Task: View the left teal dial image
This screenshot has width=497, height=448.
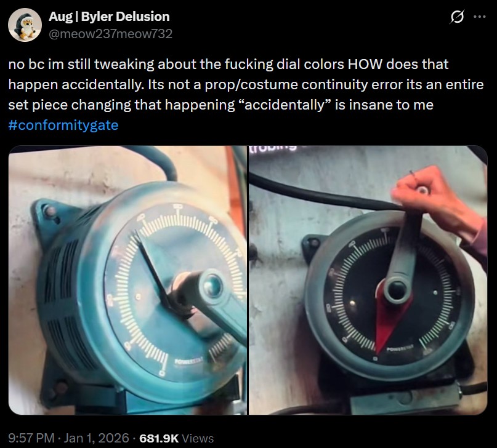Action: pyautogui.click(x=127, y=280)
